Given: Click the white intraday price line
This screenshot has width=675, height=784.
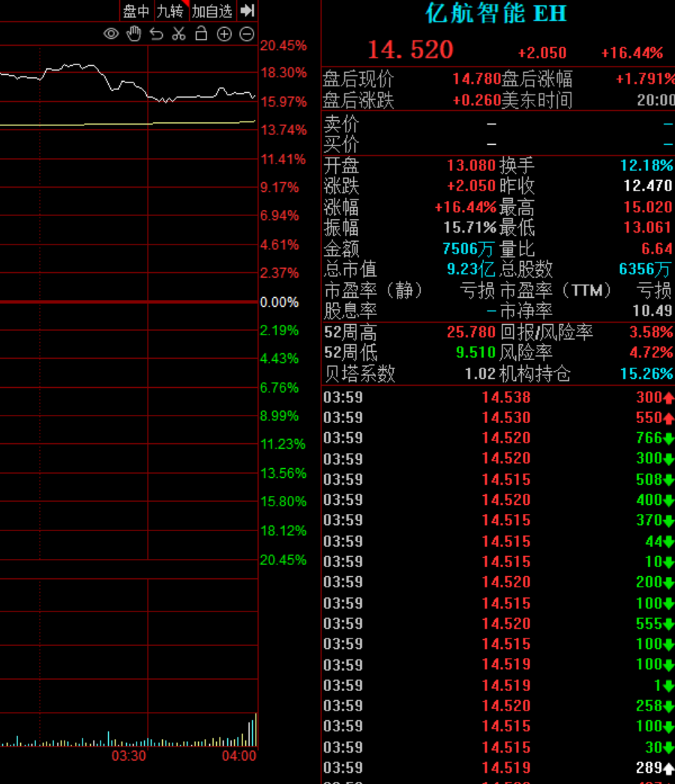Looking at the screenshot, I should point(130,83).
